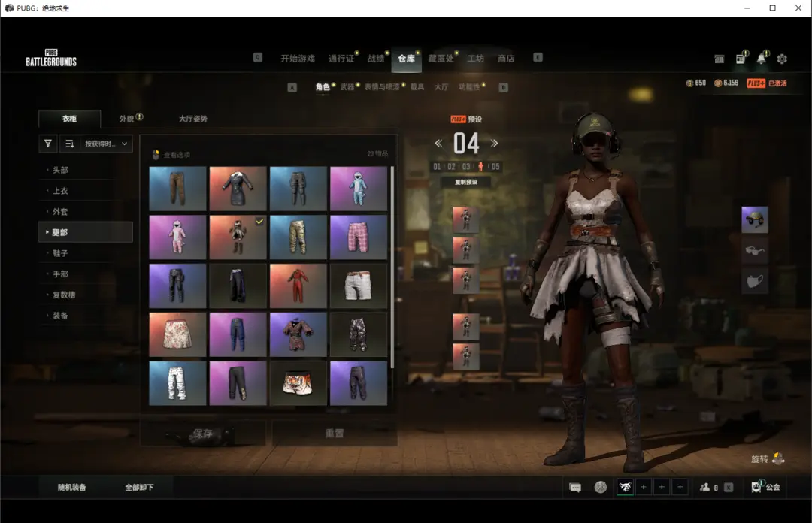Select the equipped item with checkmark
The height and width of the screenshot is (523, 812).
click(238, 237)
